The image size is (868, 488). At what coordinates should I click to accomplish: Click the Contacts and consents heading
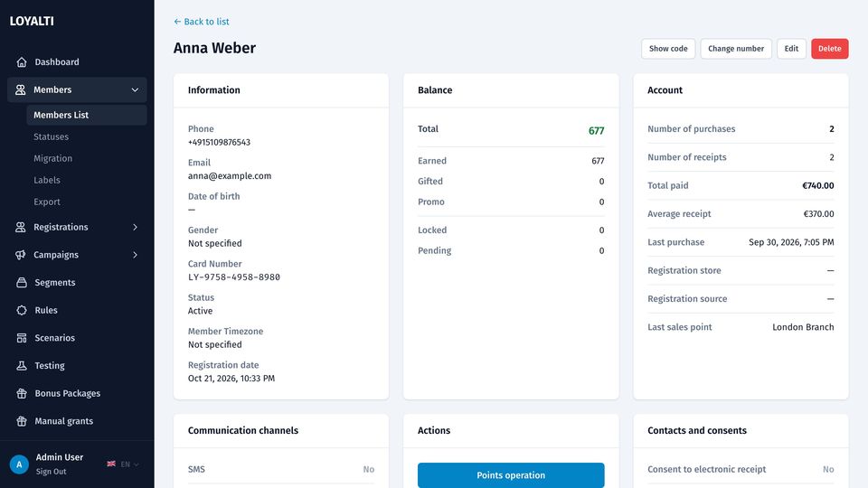coord(697,430)
